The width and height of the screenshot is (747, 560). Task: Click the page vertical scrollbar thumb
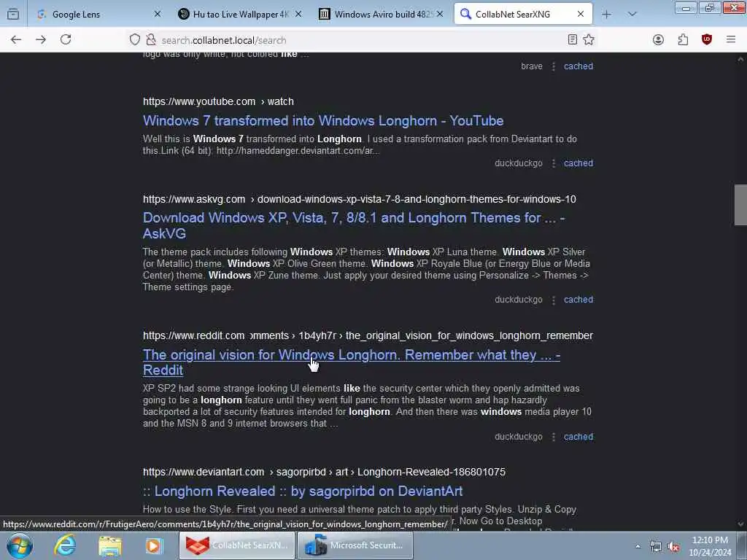(x=740, y=205)
